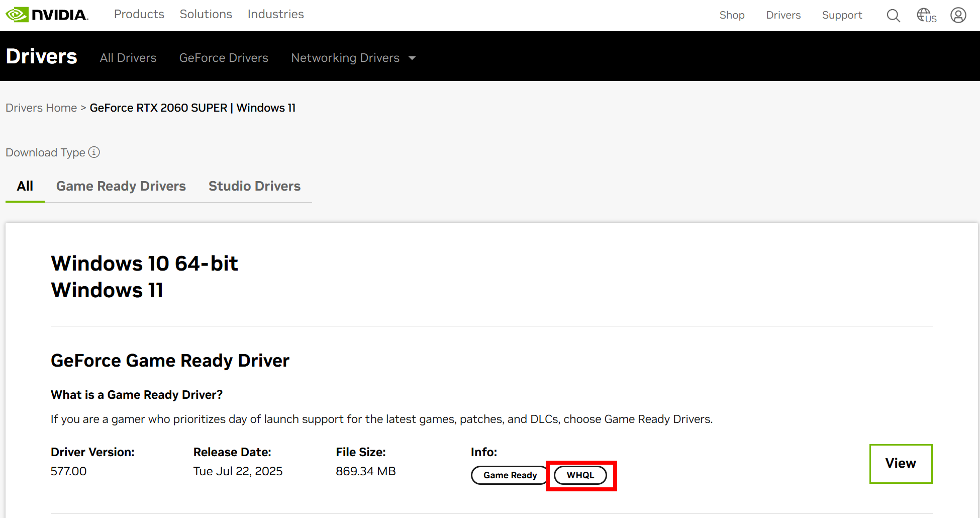The height and width of the screenshot is (518, 980).
Task: Open the Products menu
Action: (x=139, y=15)
